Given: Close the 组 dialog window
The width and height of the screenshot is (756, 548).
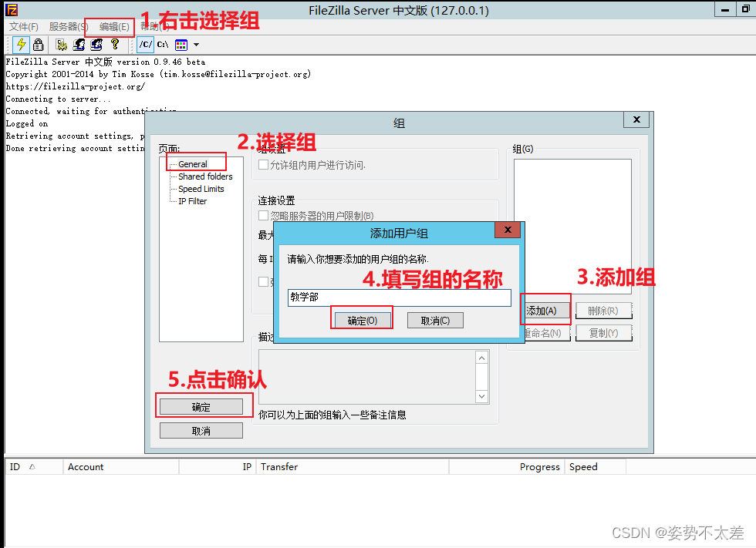Looking at the screenshot, I should click(x=636, y=119).
